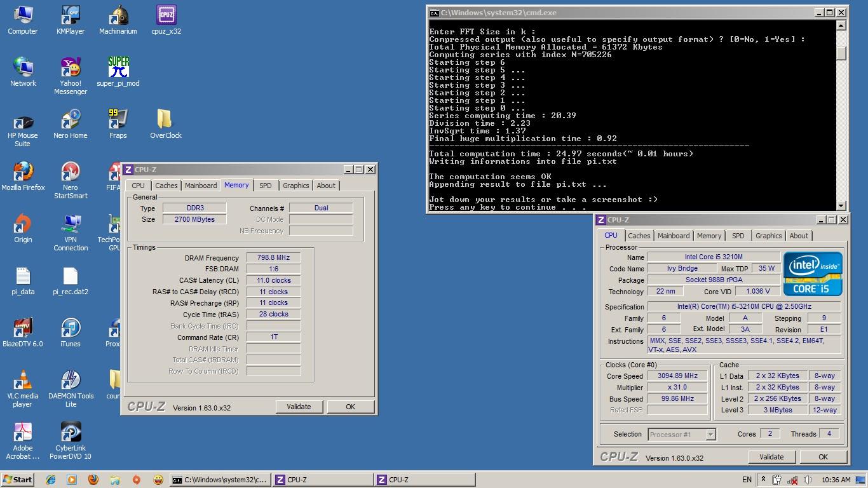
Task: Open the Computer desktop icon
Action: pyautogui.click(x=23, y=20)
